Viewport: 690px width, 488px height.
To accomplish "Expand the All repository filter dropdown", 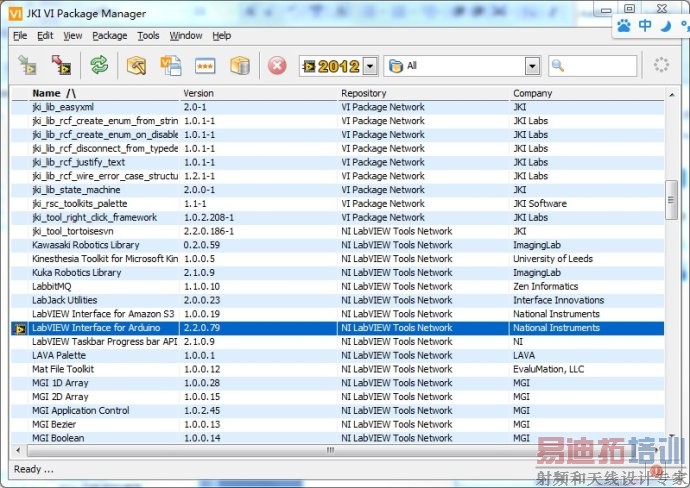I will [533, 66].
